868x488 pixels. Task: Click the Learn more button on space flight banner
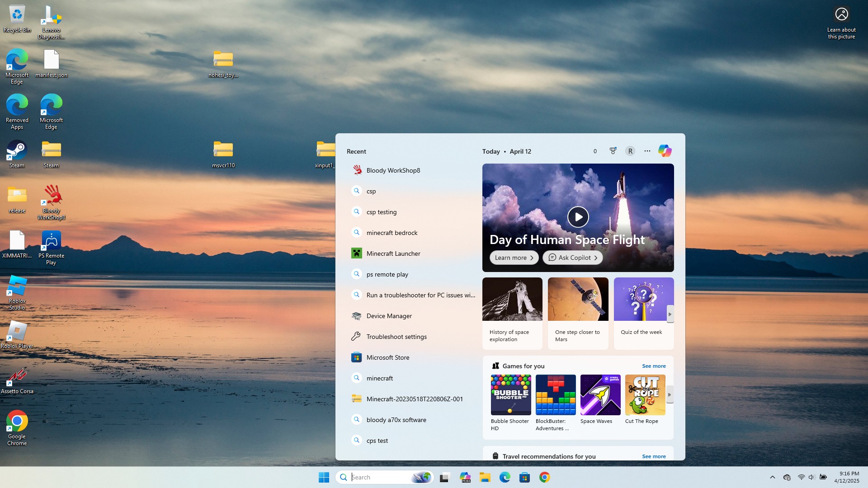(514, 258)
